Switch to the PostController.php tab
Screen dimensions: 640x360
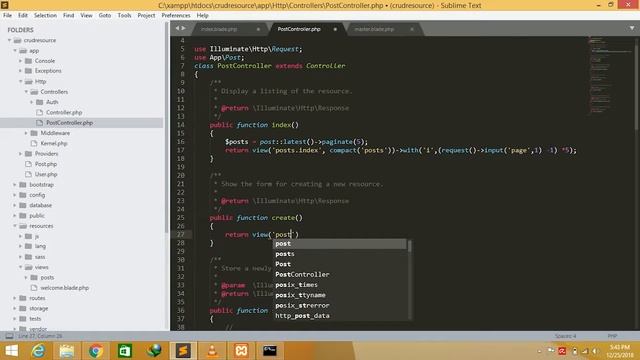click(299, 29)
